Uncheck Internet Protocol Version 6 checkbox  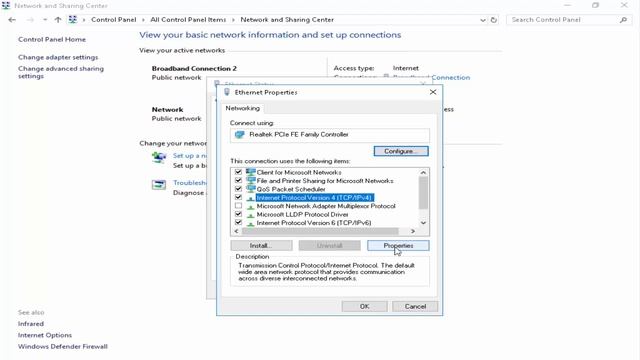[x=238, y=222]
